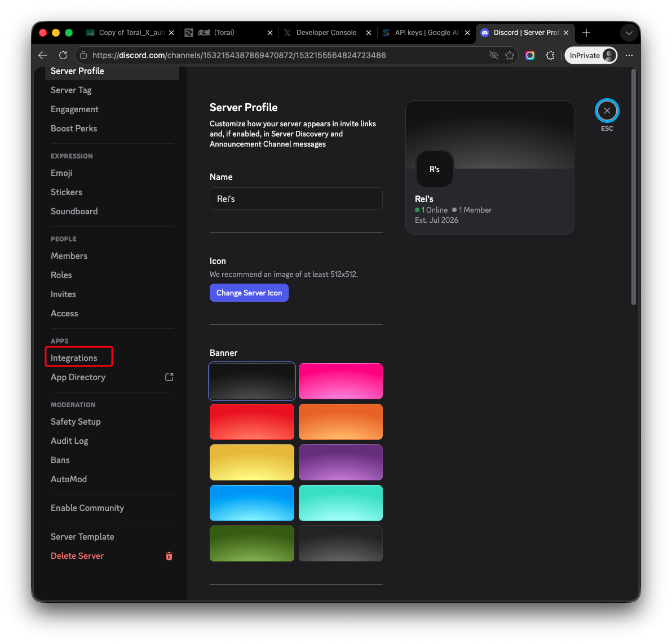Screen dimensions: 672x644
Task: Reload the page with refresh icon
Action: coord(63,55)
